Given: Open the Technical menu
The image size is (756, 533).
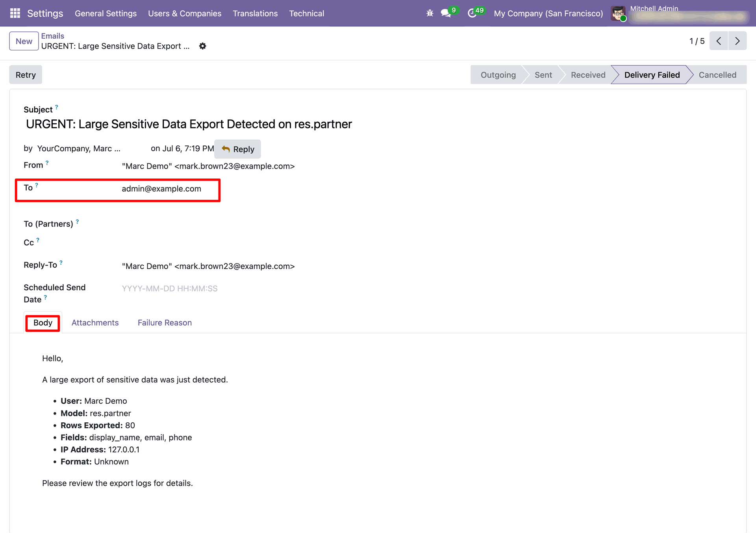Looking at the screenshot, I should 307,13.
